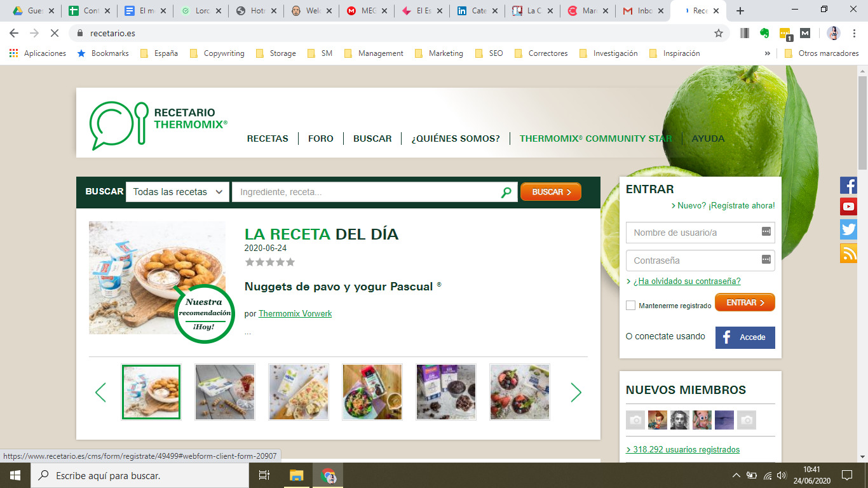Rate the recipe with the fifth star
The height and width of the screenshot is (488, 868).
click(292, 261)
